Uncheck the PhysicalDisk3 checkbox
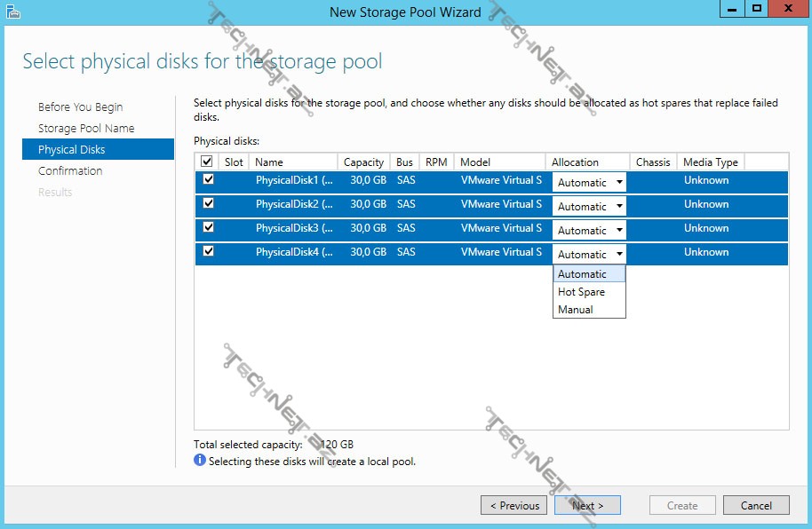Screen dimensions: 812x529 208,227
